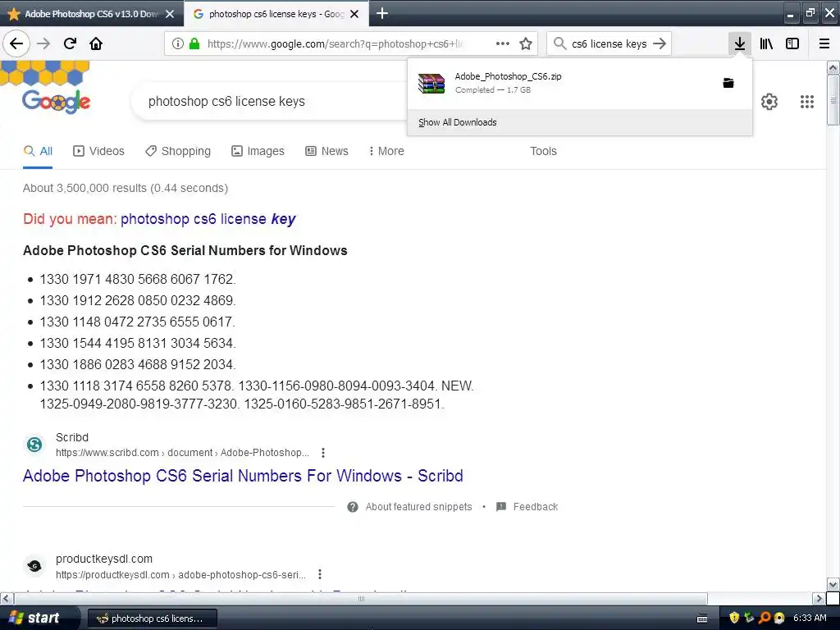Open containing folder for Adobe_Photoshop_CS6.zip
The image size is (840, 630).
(x=728, y=83)
